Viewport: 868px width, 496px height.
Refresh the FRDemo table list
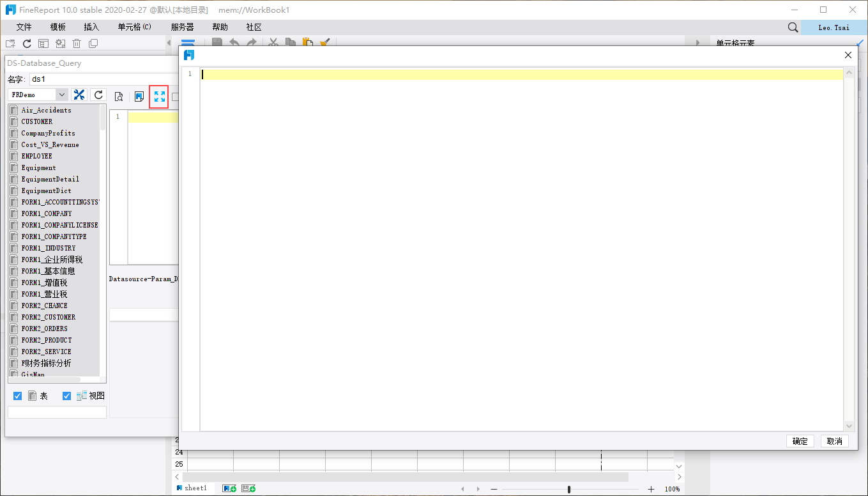[98, 95]
